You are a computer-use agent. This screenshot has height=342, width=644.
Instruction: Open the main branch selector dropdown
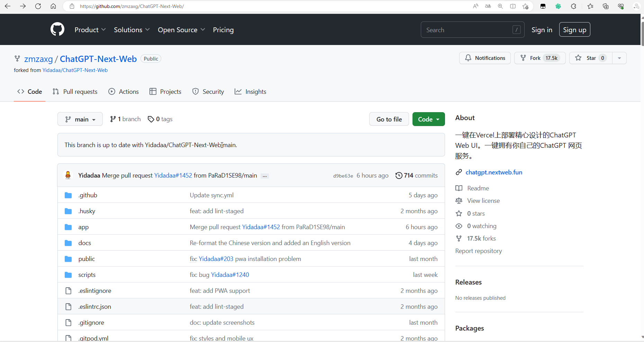(80, 119)
